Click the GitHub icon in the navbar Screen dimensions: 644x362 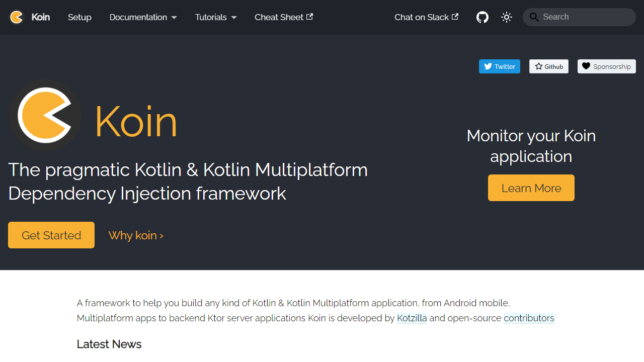pyautogui.click(x=482, y=17)
